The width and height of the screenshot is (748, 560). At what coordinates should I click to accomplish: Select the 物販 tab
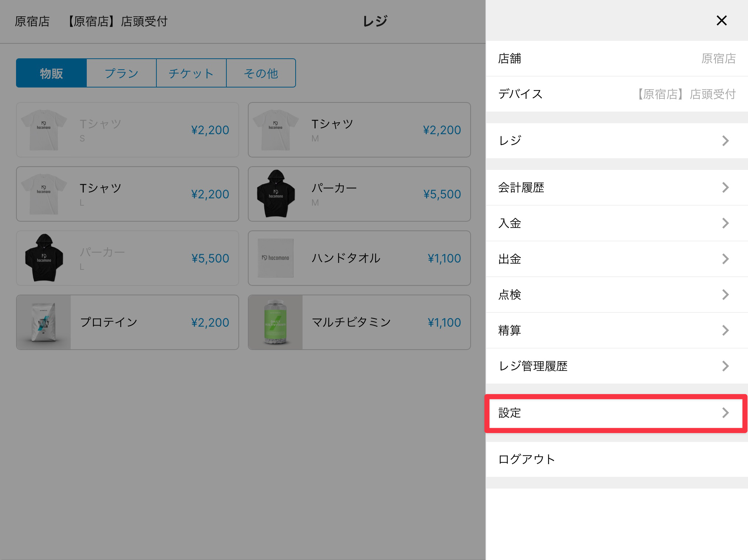[51, 73]
